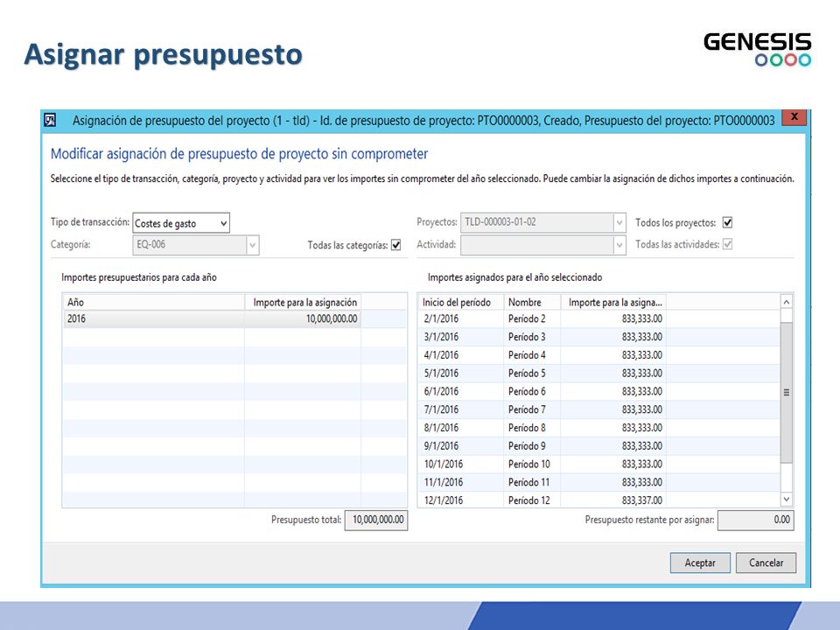Toggle the Todas las categorías checkbox
This screenshot has height=630, width=840.
[x=395, y=245]
